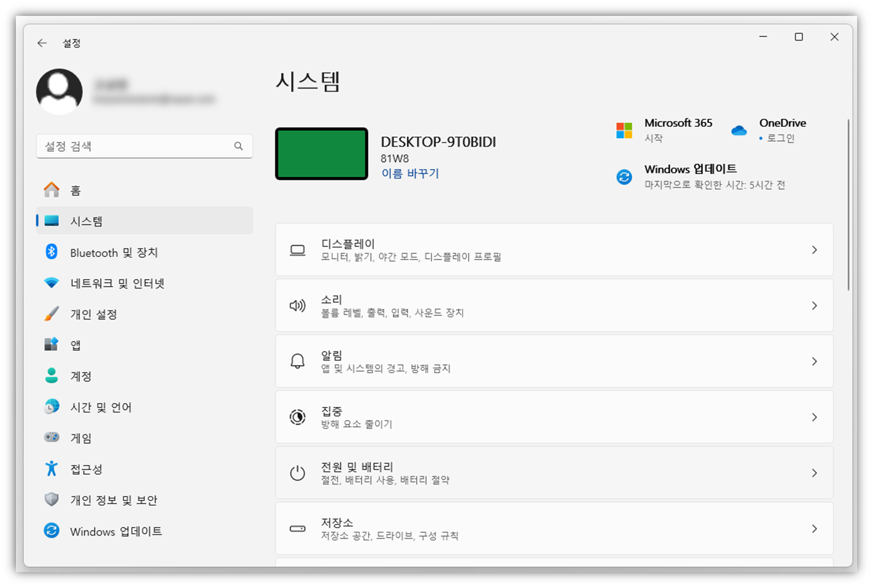Select the 개인 정보 및 보안 shield icon
The image size is (873, 588).
(x=51, y=500)
